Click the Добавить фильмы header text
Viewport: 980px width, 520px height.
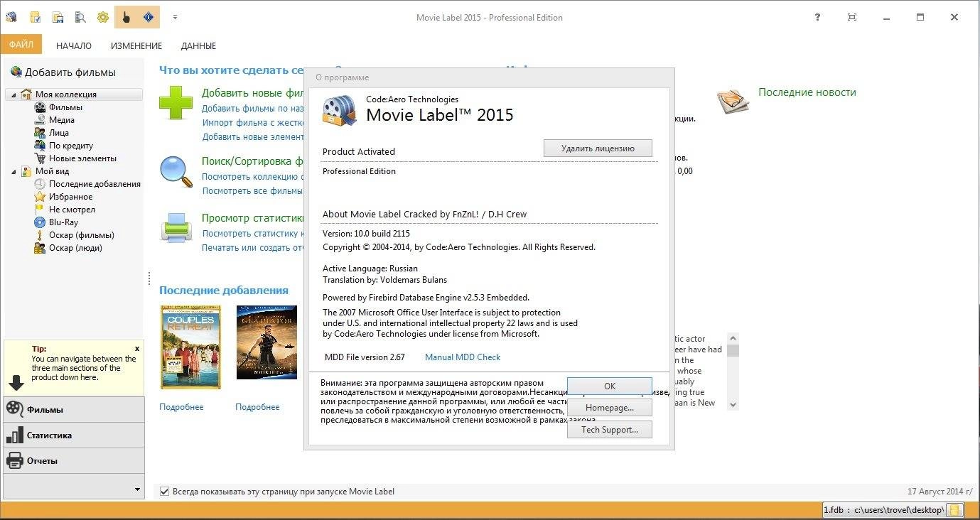[70, 72]
